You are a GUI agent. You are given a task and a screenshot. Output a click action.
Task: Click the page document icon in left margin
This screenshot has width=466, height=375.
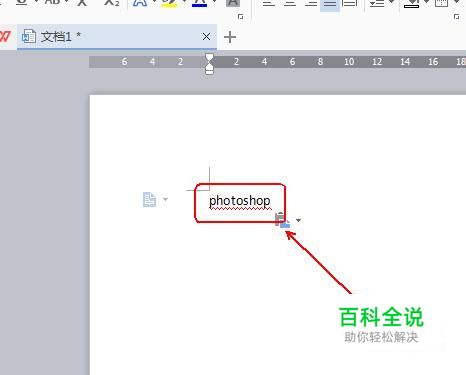(x=149, y=200)
